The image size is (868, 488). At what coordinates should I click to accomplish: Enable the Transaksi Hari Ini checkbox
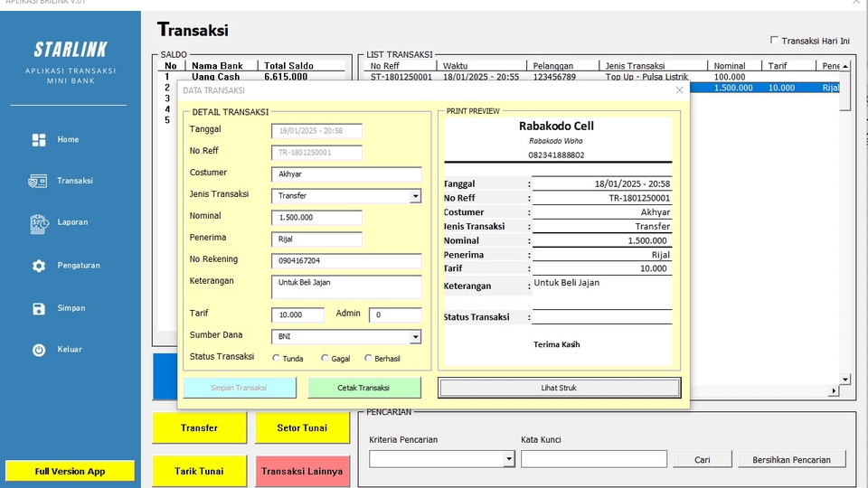(774, 41)
